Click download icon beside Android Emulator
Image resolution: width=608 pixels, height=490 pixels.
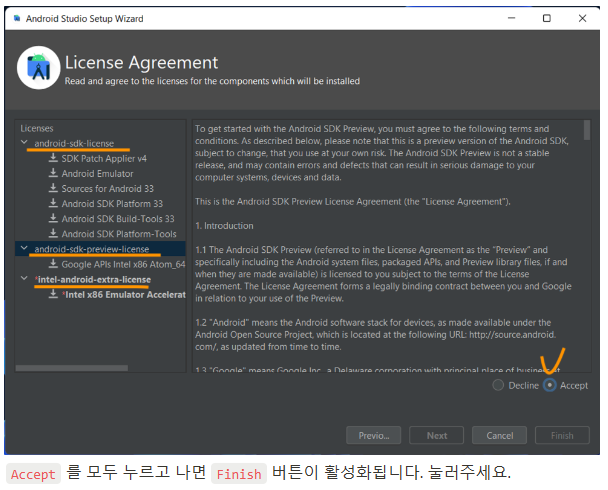[53, 173]
